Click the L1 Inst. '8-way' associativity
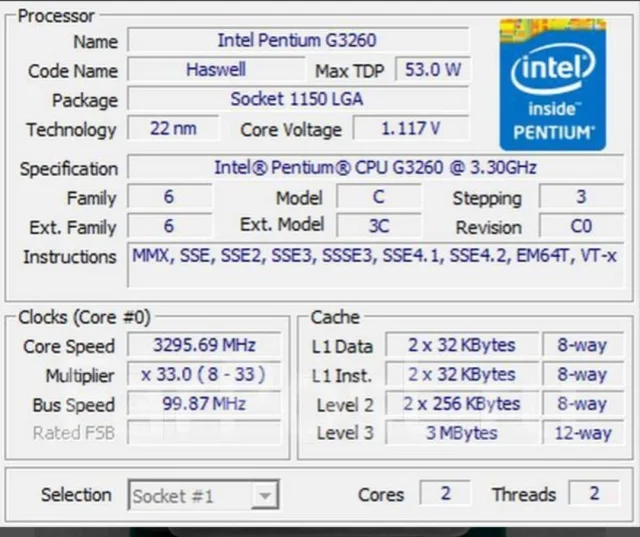The height and width of the screenshot is (537, 640). [x=583, y=374]
